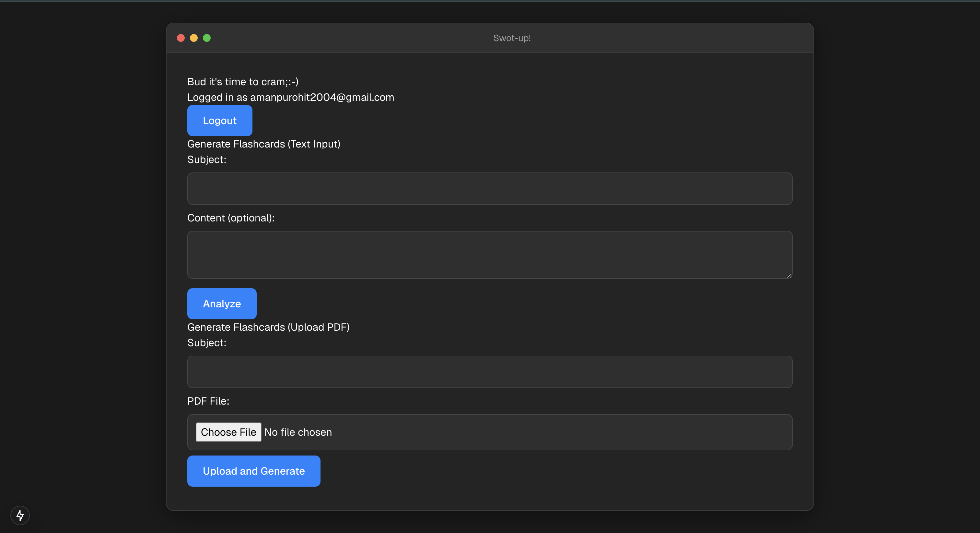The image size is (980, 533).
Task: Click the yellow minimize window dot
Action: click(x=194, y=38)
